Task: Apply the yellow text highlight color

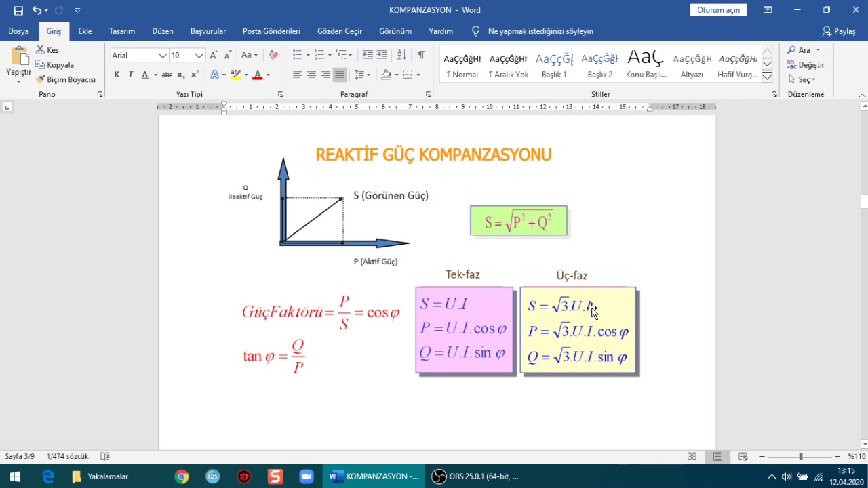Action: [x=235, y=75]
